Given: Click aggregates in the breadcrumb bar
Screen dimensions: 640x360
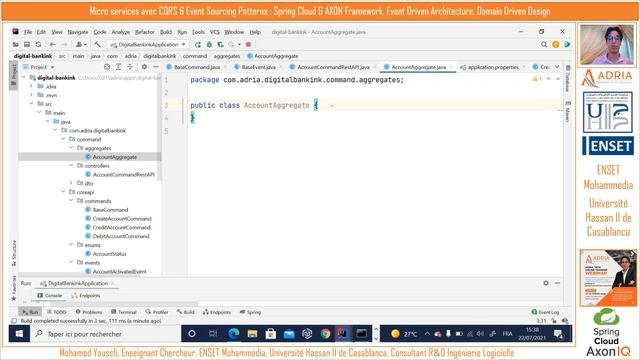Looking at the screenshot, I should point(227,56).
